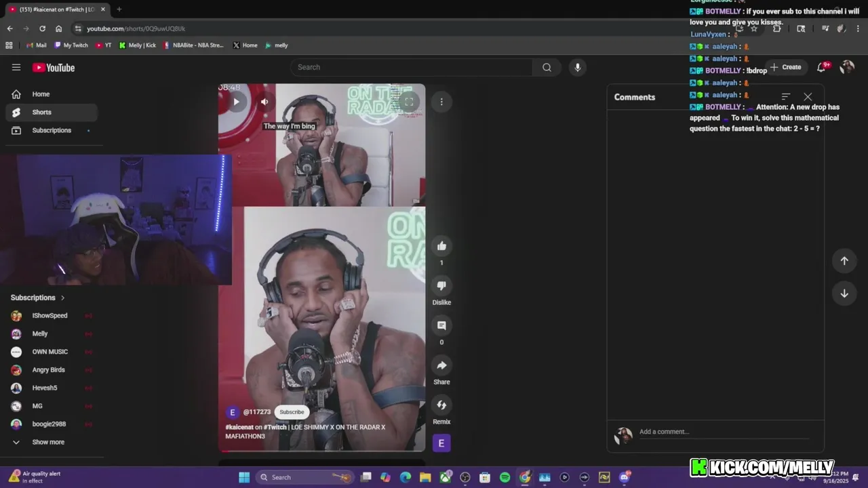868x488 pixels.
Task: Go to the previous Short with up arrow
Action: click(844, 261)
